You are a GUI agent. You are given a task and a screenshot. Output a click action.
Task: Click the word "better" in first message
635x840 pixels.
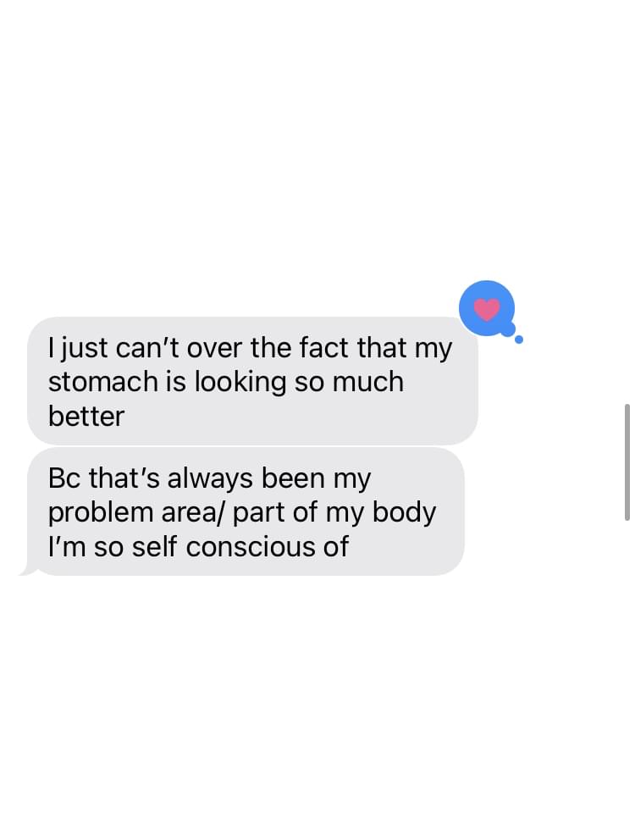coord(86,417)
